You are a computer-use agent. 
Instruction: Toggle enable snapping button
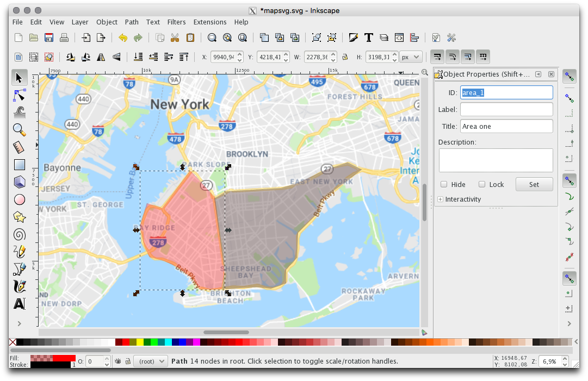[x=570, y=77]
